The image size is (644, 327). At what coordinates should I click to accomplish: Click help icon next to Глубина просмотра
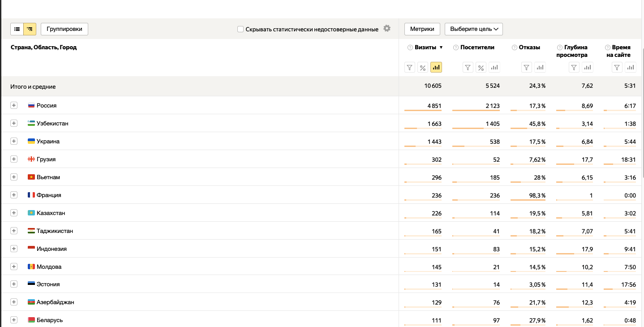pos(560,47)
